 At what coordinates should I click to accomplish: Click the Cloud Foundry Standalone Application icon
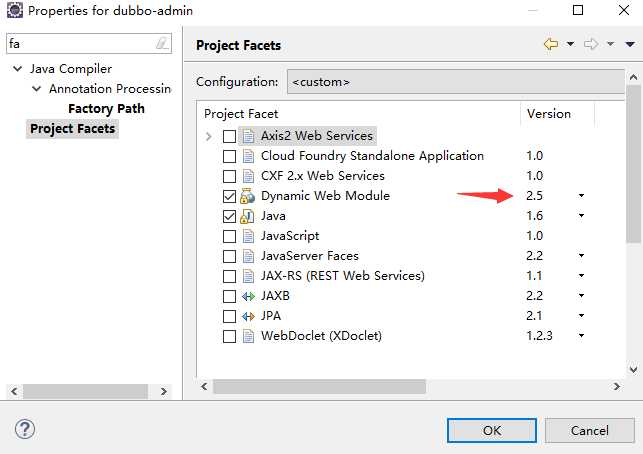pos(248,156)
